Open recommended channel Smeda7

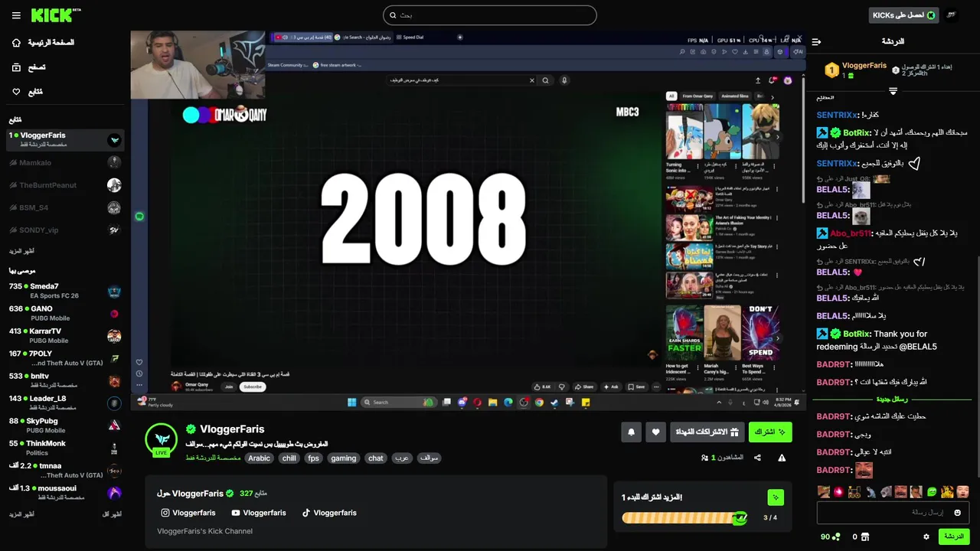64,291
